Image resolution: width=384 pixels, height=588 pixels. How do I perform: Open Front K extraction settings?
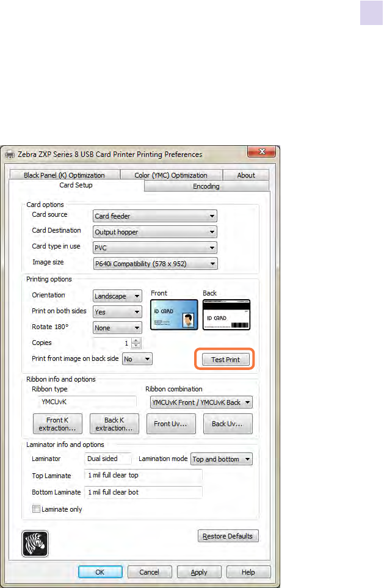click(x=57, y=424)
